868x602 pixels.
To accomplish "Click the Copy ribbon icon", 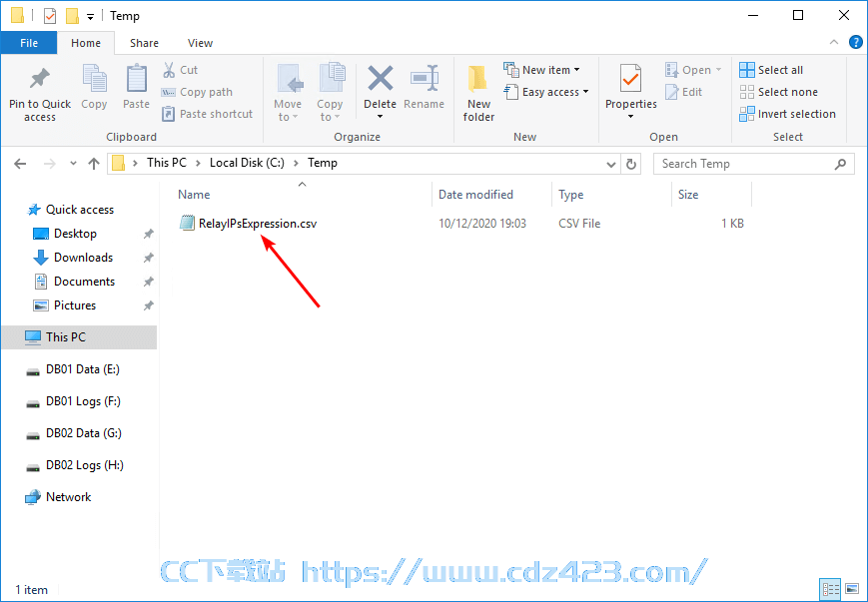I will click(x=94, y=79).
